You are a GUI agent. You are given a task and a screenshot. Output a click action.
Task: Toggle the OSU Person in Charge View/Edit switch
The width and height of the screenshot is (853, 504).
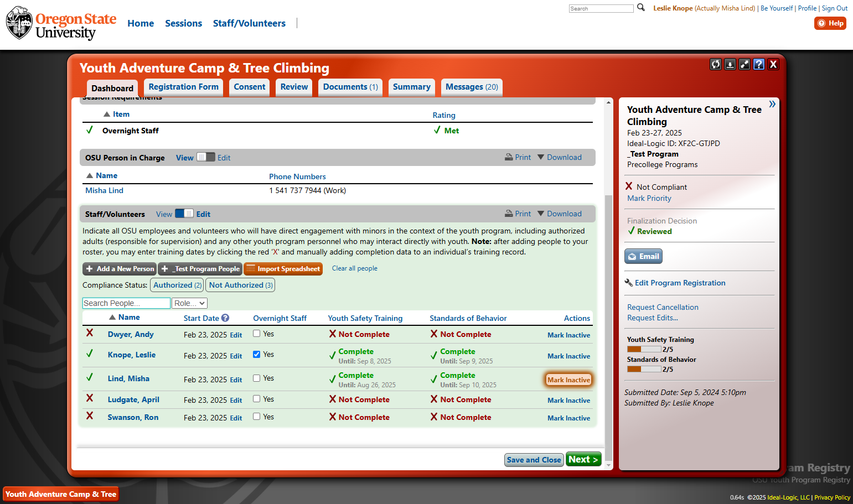(x=205, y=157)
